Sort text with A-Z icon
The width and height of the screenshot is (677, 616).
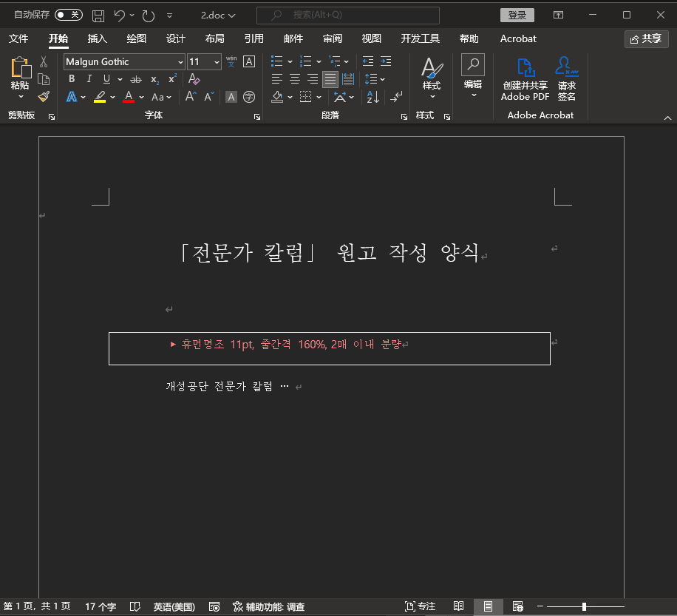[x=372, y=97]
